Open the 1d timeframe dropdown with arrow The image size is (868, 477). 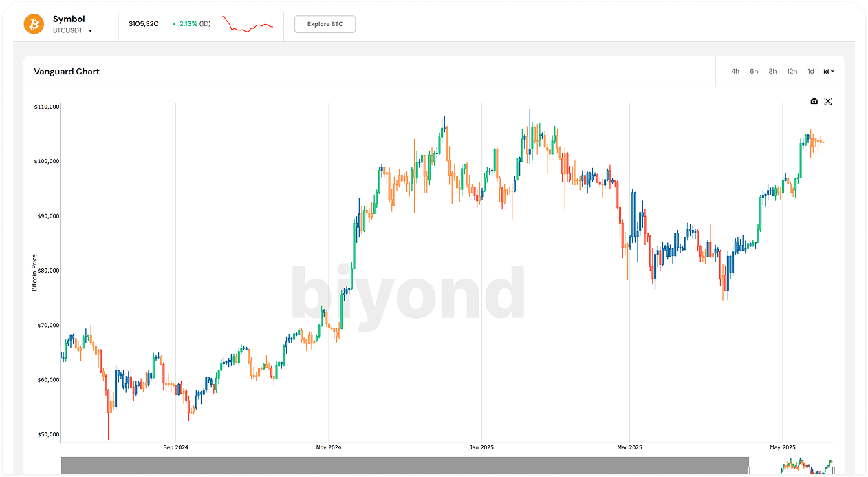829,72
